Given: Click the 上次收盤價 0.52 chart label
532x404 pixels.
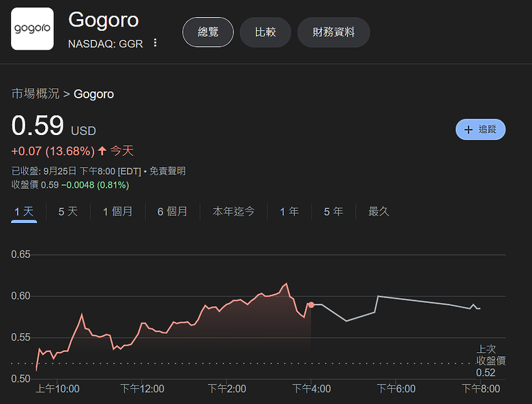Looking at the screenshot, I should pos(490,360).
